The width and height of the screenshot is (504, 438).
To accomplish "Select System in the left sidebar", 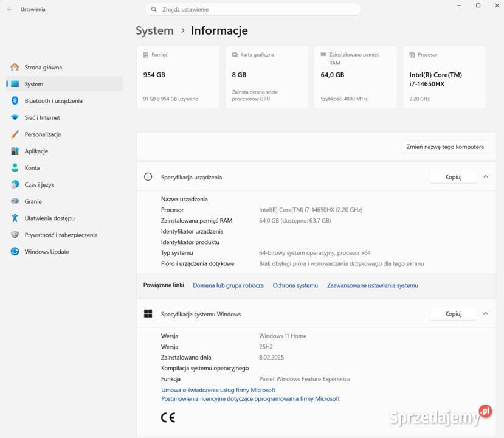I will point(34,84).
